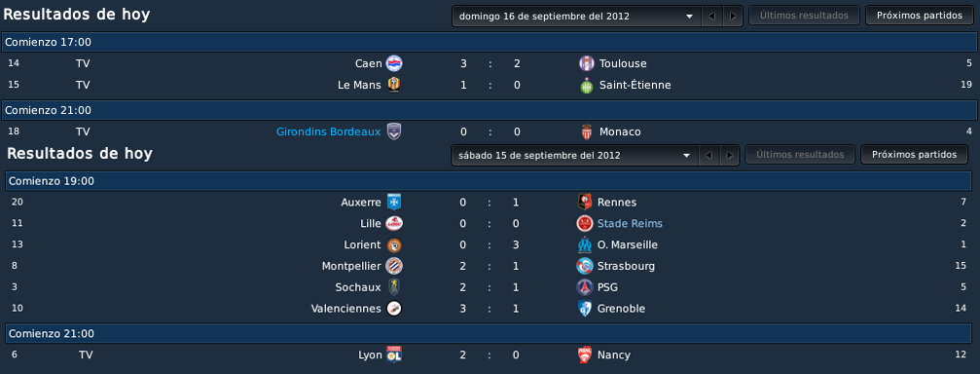The height and width of the screenshot is (374, 980).
Task: Open the Monaco club crest
Action: [x=585, y=131]
